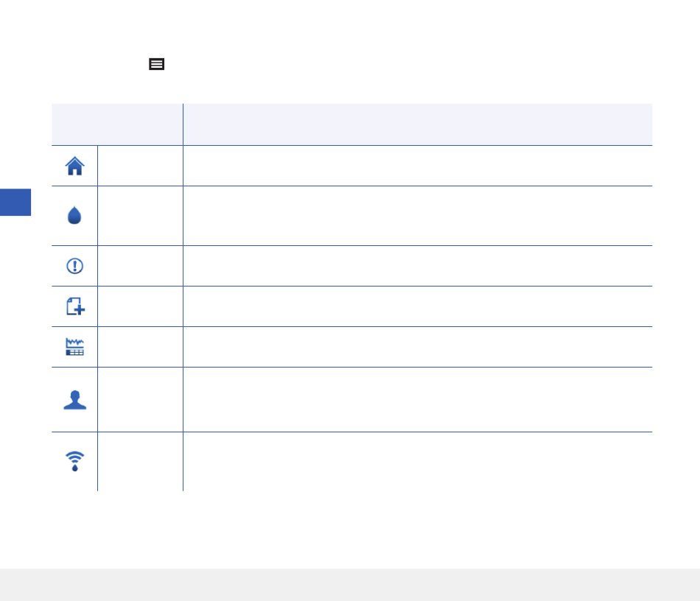The image size is (700, 601).
Task: Open the graph and table reports icon
Action: (74, 347)
